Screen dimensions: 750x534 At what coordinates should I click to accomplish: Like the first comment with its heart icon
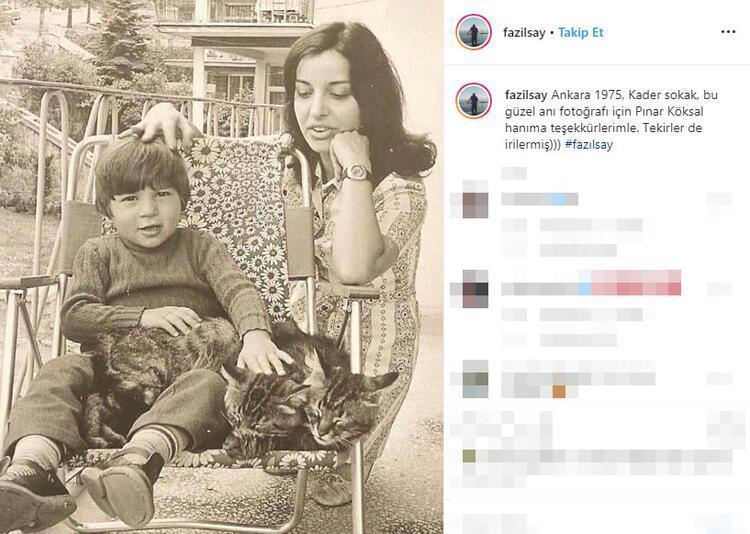tap(719, 199)
